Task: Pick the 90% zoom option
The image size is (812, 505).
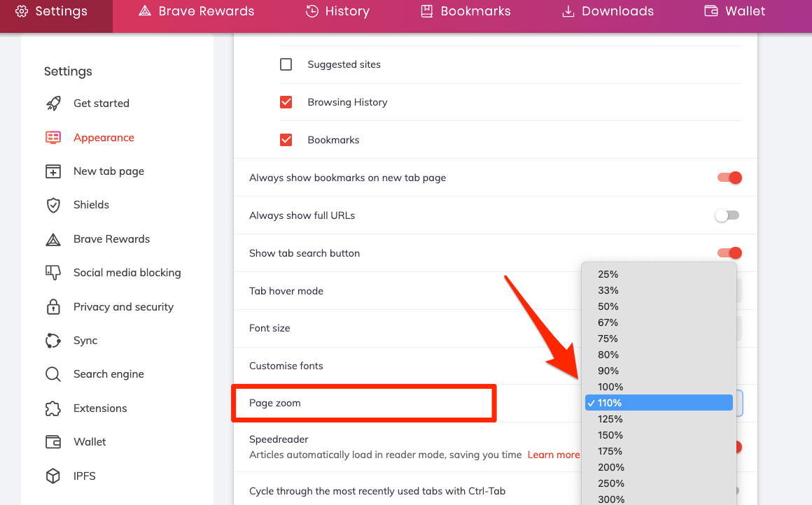Action: pyautogui.click(x=659, y=371)
